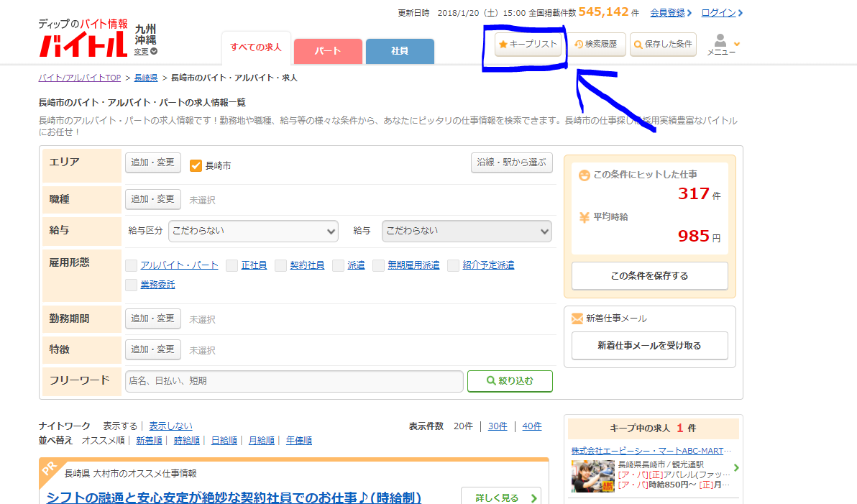This screenshot has width=857, height=504.
Task: Switch to the 社員 tab
Action: point(400,51)
